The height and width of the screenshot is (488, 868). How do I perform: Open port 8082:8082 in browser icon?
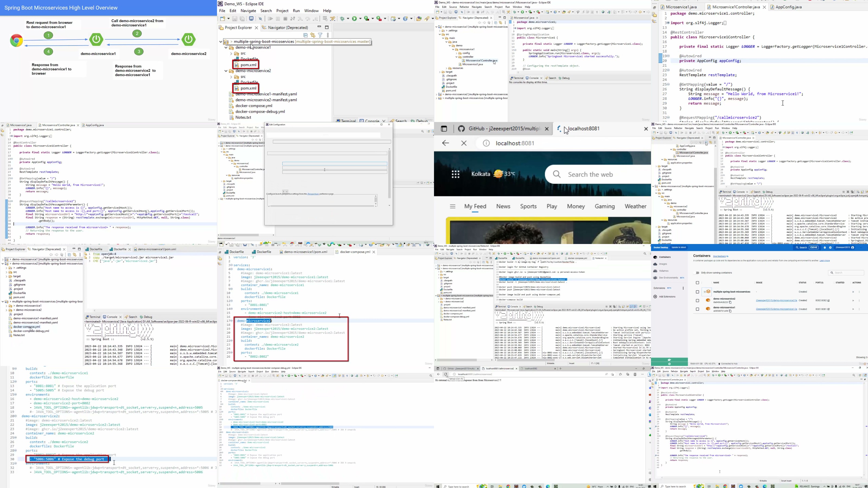click(829, 300)
